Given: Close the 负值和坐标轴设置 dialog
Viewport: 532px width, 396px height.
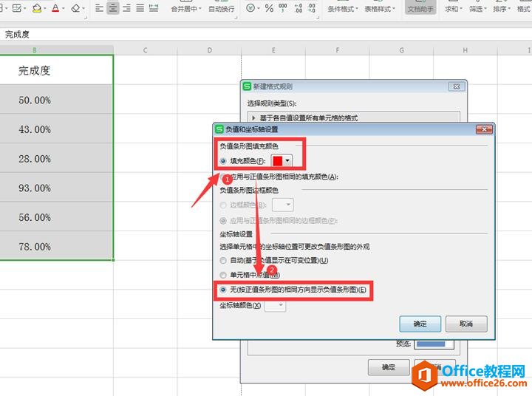Looking at the screenshot, I should coord(484,129).
